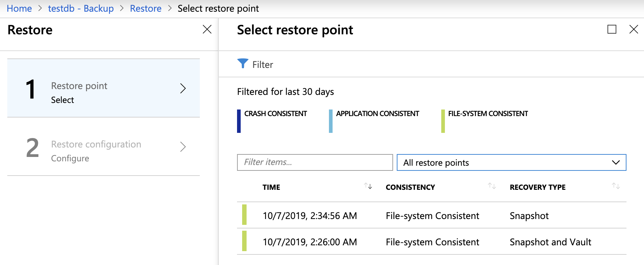Screen dimensions: 644x265
Task: Click the green File-system Consistent legend swatch
Action: (x=443, y=121)
